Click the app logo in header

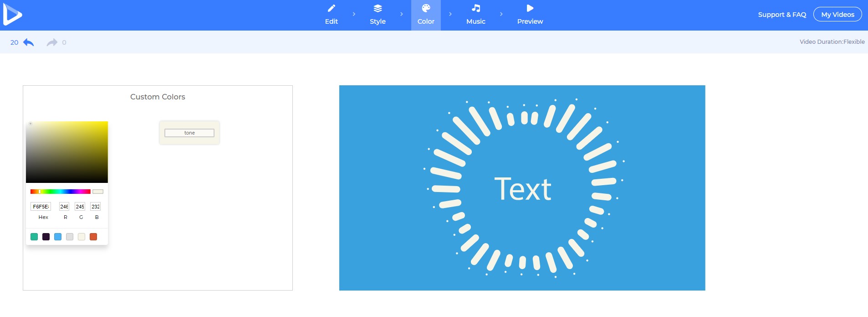[x=12, y=14]
